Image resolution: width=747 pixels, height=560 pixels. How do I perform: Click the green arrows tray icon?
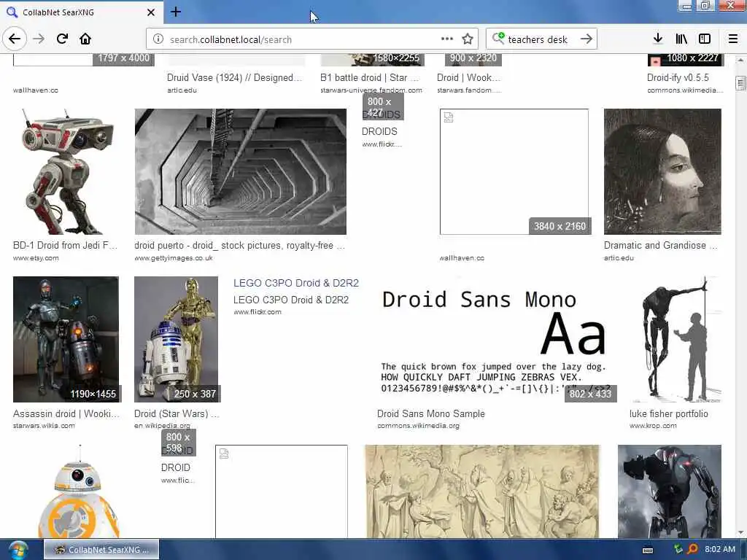pos(678,549)
